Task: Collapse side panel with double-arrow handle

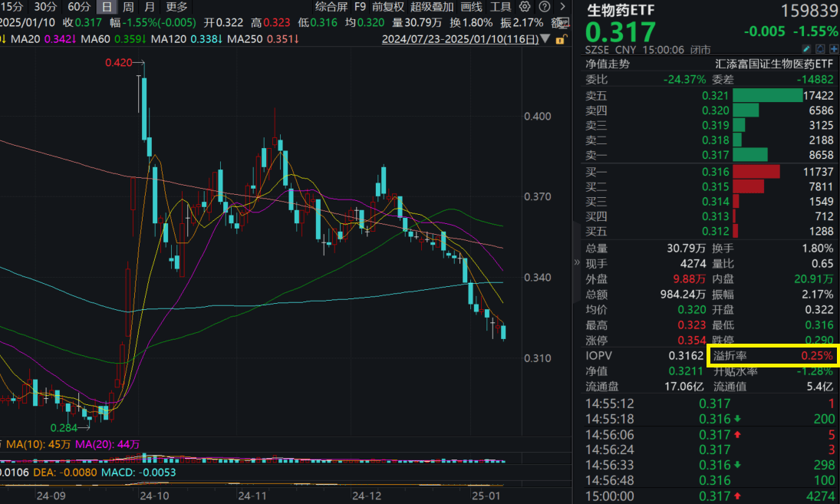Action: tap(577, 262)
